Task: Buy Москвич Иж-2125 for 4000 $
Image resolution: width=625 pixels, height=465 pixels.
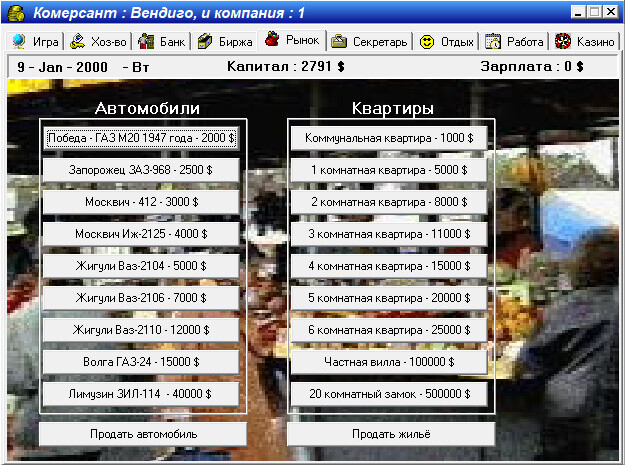Action: 141,234
